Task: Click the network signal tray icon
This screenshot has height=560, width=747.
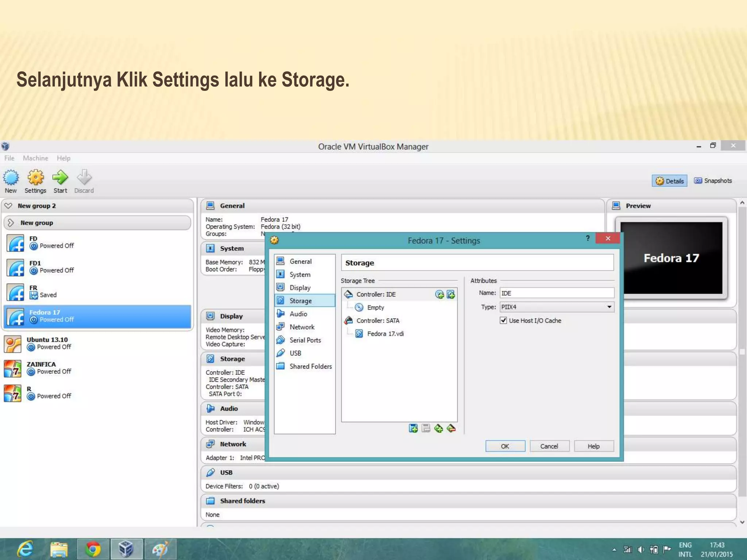Action: (627, 549)
